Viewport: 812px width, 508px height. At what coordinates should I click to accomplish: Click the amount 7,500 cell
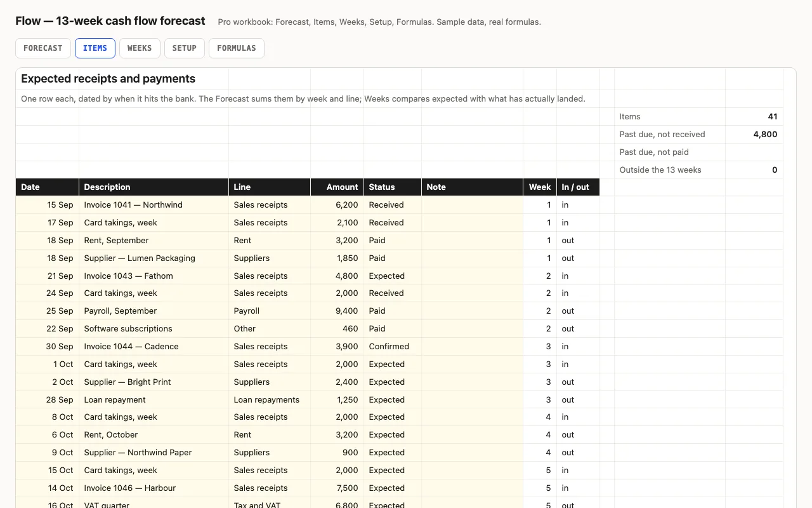point(337,488)
